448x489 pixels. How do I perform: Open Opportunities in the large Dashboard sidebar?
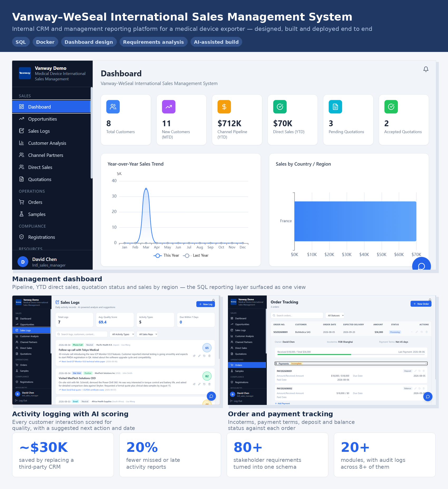pos(51,119)
